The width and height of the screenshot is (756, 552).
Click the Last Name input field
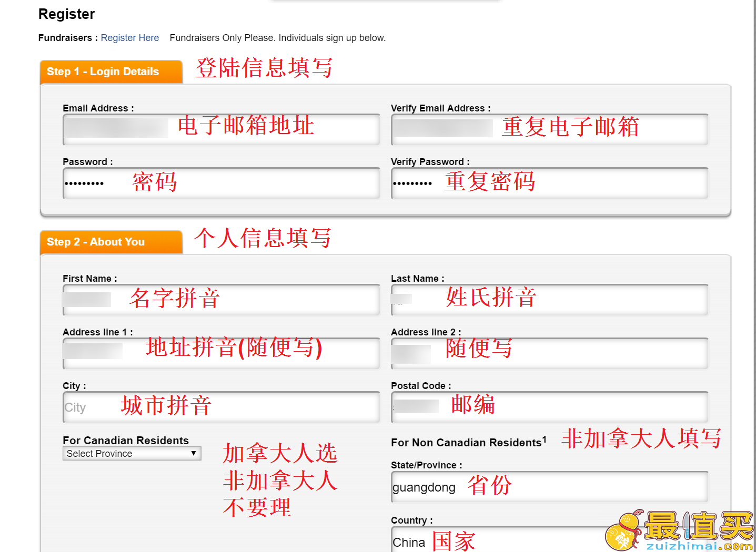[x=549, y=300]
